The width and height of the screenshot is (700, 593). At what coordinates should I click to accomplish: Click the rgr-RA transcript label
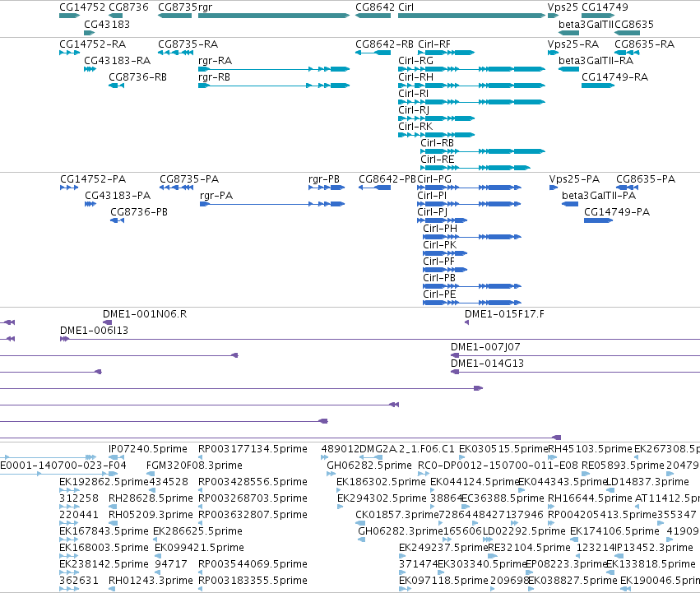pos(216,61)
